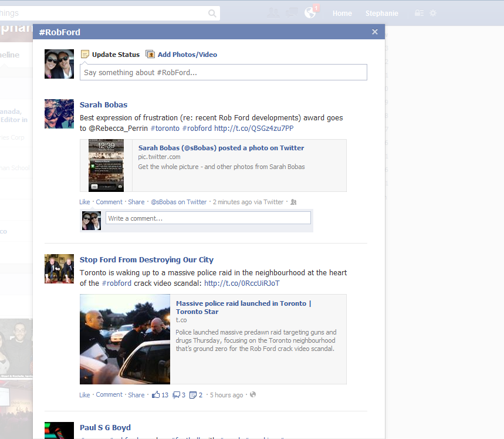Image resolution: width=504 pixels, height=439 pixels.
Task: Open the t.co/0RccUiRJoT link
Action: click(242, 283)
